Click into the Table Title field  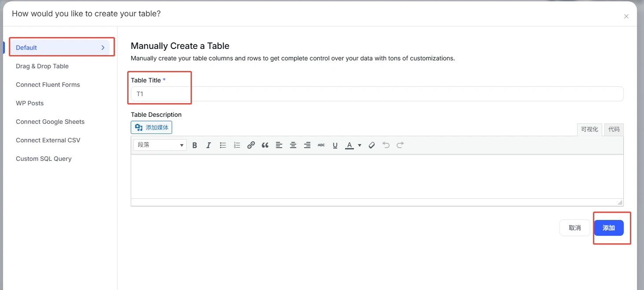coord(377,94)
